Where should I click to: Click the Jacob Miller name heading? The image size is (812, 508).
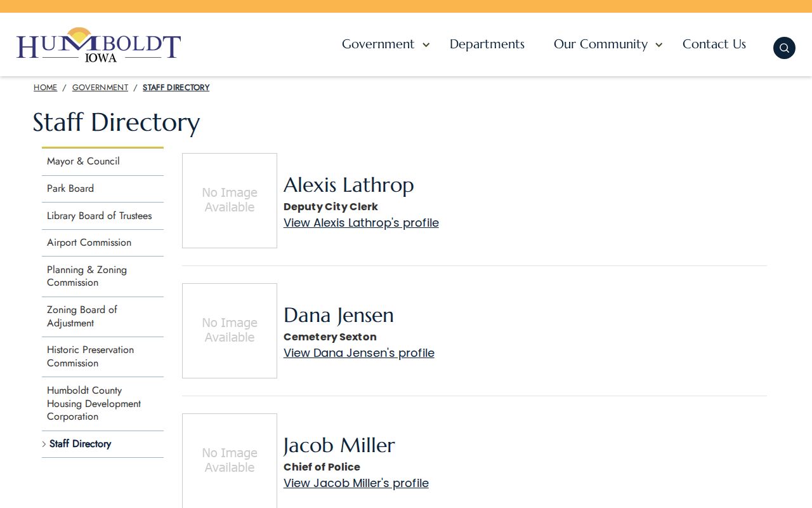[339, 445]
